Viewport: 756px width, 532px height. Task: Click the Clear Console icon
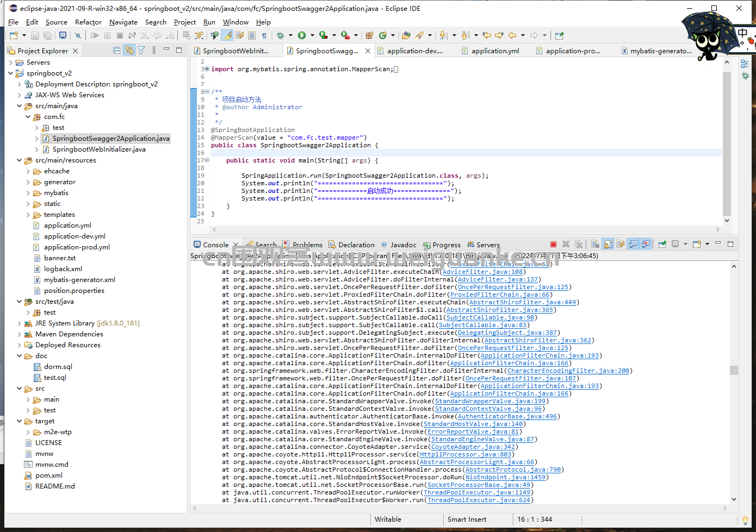tap(595, 245)
